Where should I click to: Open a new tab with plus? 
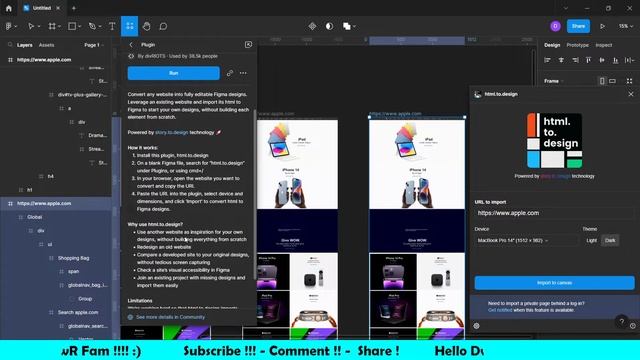coord(74,8)
